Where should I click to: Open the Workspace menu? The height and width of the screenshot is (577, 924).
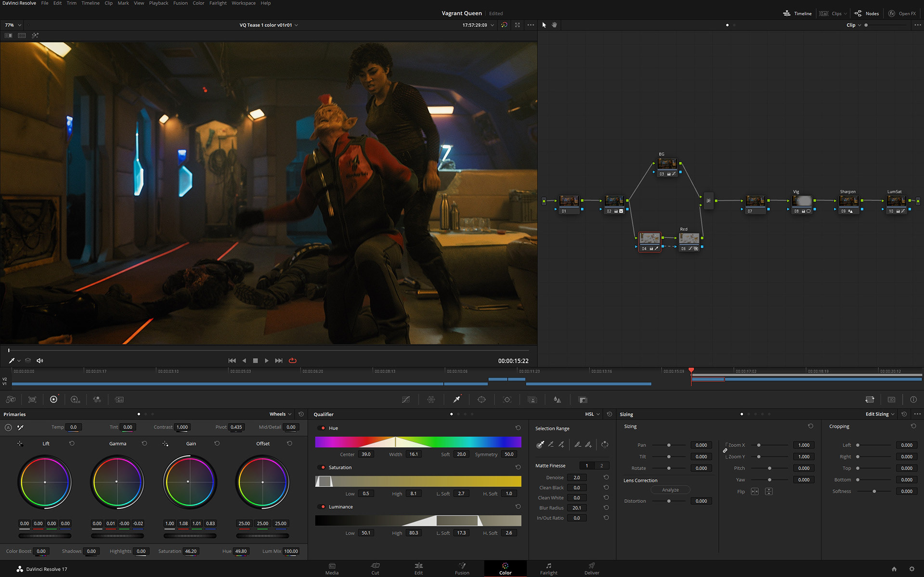pyautogui.click(x=244, y=3)
